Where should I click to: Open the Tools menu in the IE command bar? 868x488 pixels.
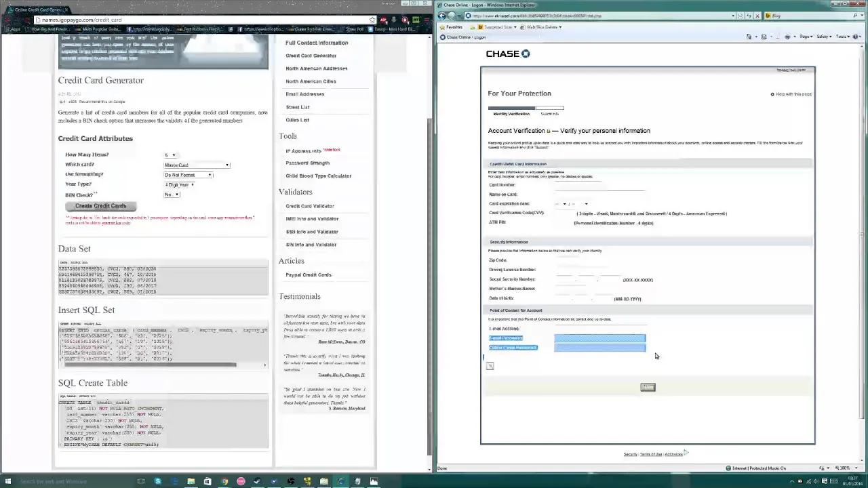point(844,37)
